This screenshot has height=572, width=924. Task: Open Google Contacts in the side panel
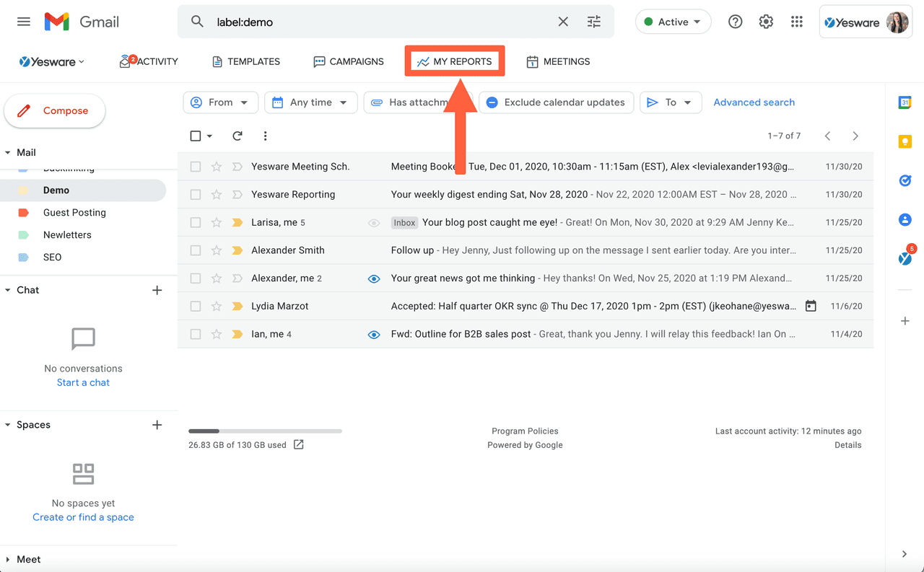[905, 219]
